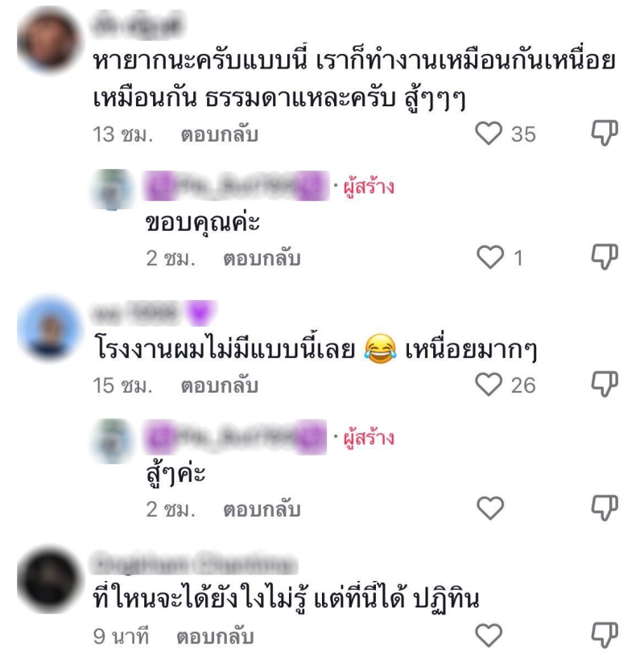
Task: Like the comment with 35 likes
Action: (489, 134)
